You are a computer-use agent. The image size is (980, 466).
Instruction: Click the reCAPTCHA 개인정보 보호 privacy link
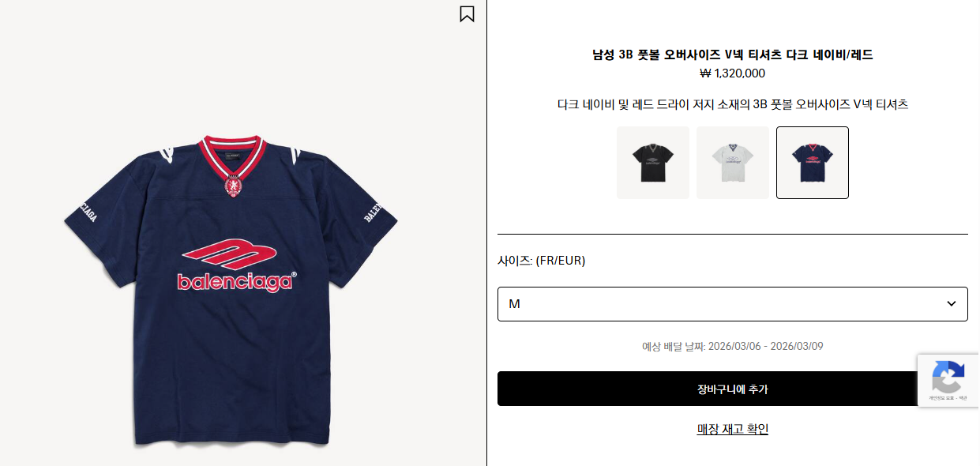pos(941,398)
